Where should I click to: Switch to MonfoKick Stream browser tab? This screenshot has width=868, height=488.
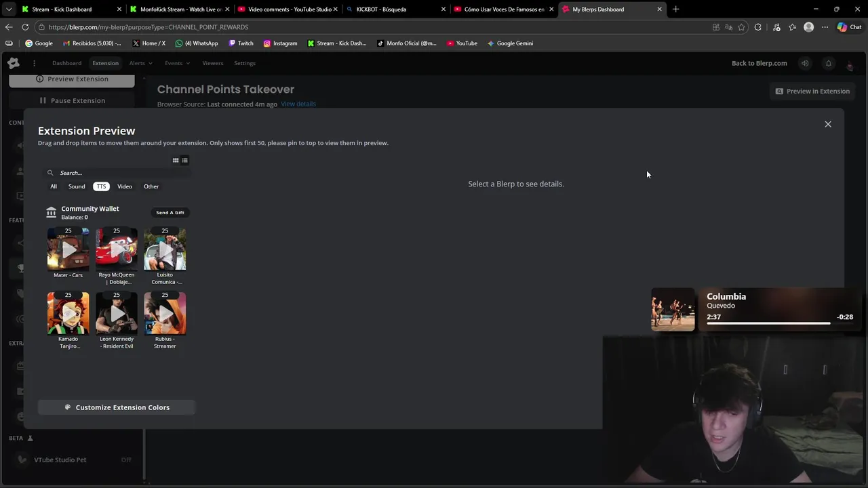coord(179,9)
